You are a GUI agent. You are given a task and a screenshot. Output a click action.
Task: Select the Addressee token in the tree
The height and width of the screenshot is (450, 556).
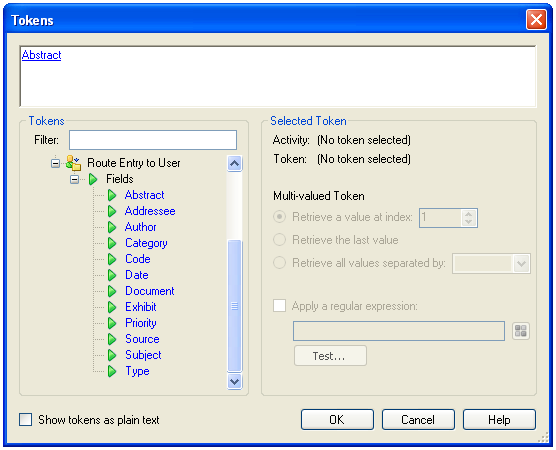(150, 211)
